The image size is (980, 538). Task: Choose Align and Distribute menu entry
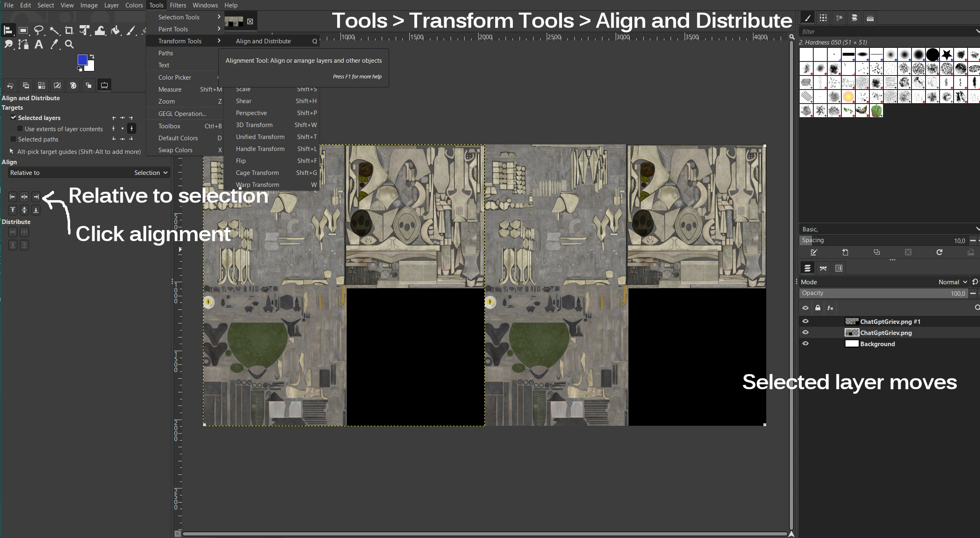[x=263, y=41]
